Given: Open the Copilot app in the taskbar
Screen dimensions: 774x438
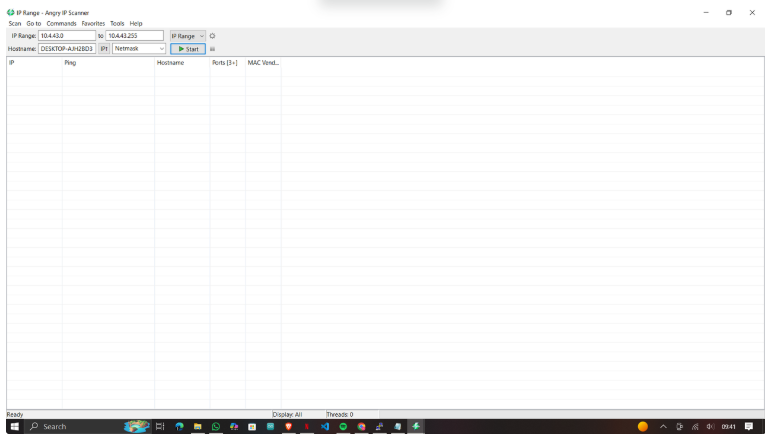Looking at the screenshot, I should (234, 427).
